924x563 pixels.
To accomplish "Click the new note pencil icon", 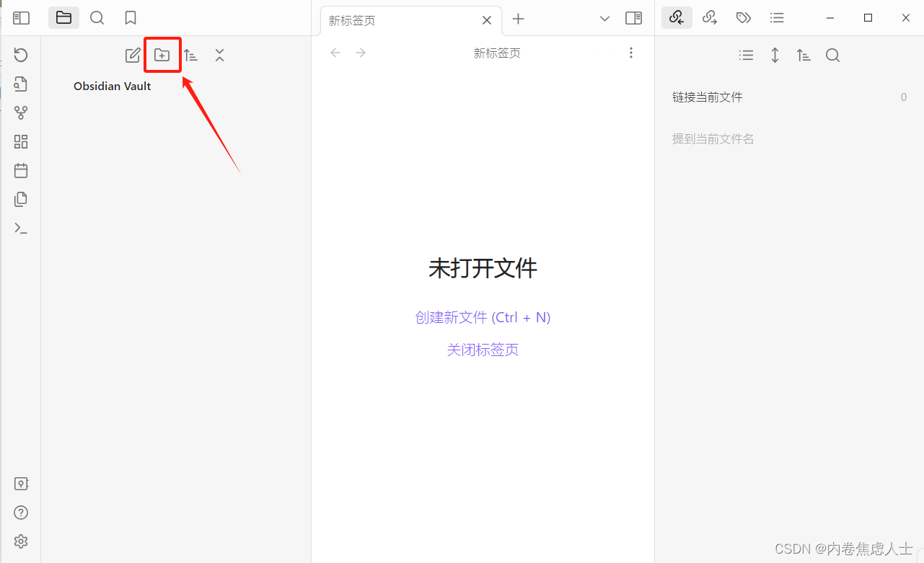I will tap(133, 55).
